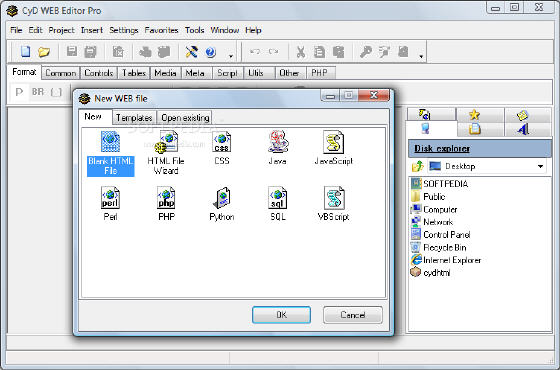Select the JavaScript file type icon
Image resolution: width=560 pixels, height=370 pixels.
tap(334, 141)
